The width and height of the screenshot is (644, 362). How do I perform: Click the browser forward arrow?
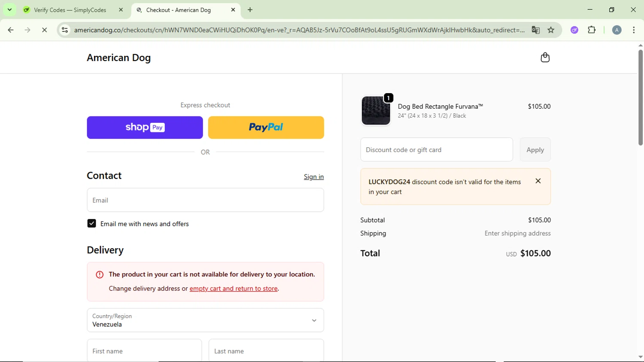click(x=27, y=30)
